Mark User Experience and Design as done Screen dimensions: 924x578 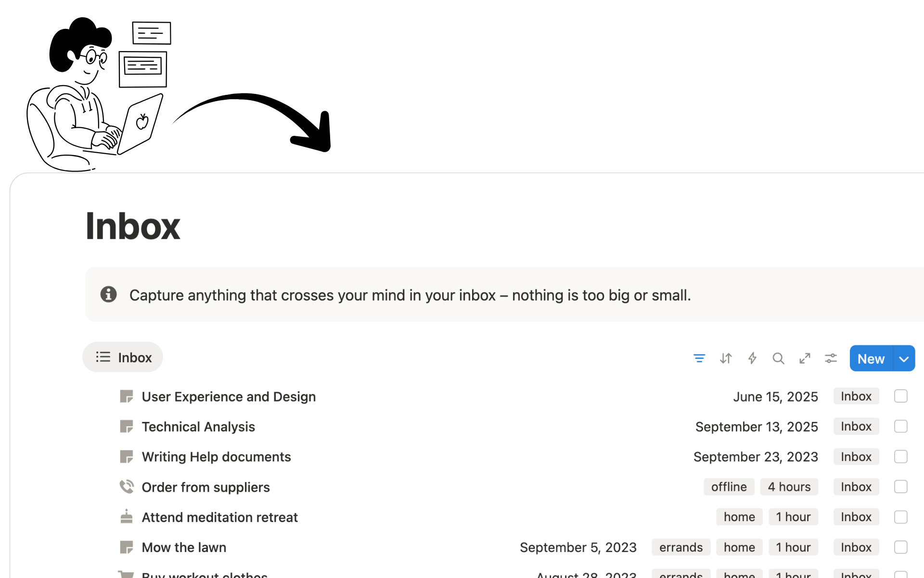click(x=901, y=396)
